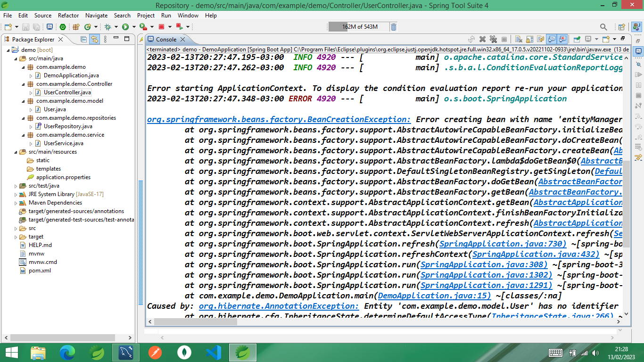644x362 pixels.
Task: Run the application with green play icon
Action: click(125, 27)
